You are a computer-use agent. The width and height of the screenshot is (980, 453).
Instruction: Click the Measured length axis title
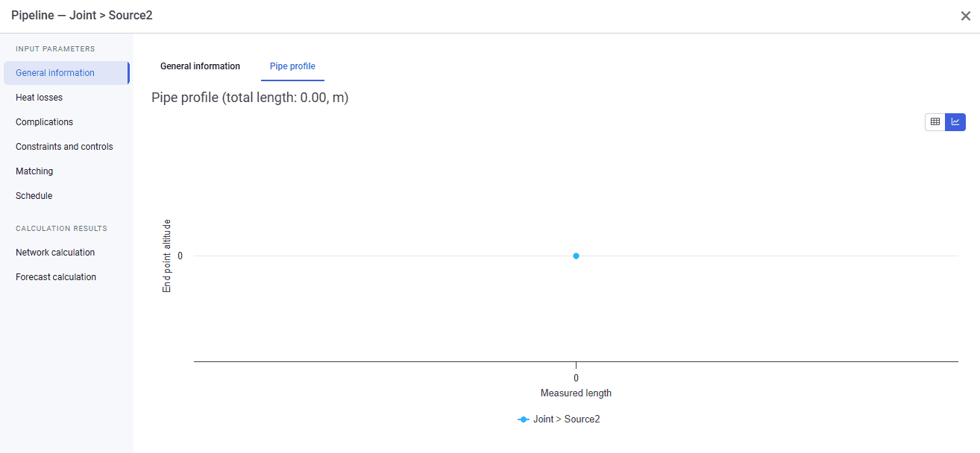[x=576, y=393]
